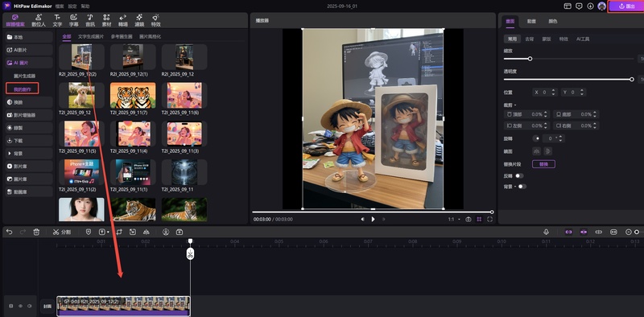This screenshot has width=644, height=317.
Task: Select the scissors 分割 split tool
Action: coord(62,232)
